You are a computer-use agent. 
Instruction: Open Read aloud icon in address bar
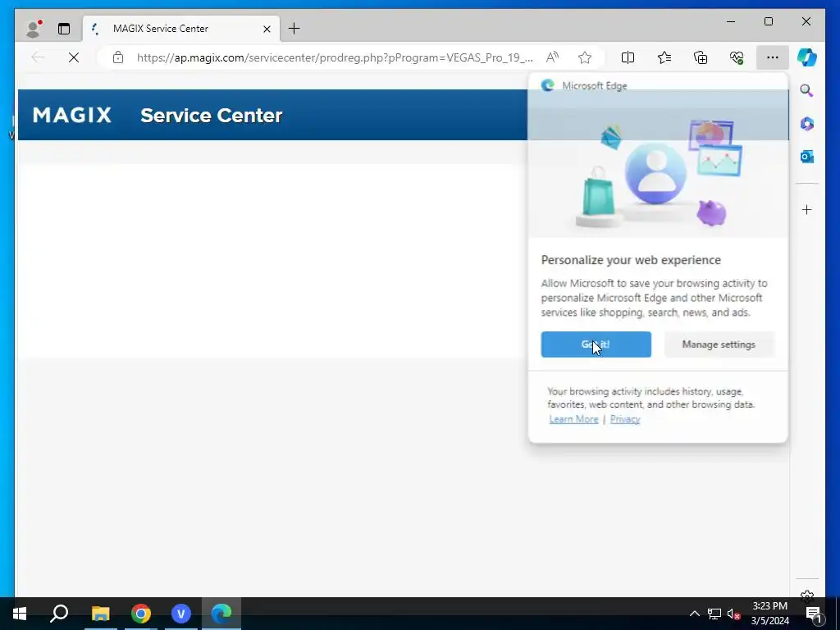pyautogui.click(x=552, y=57)
